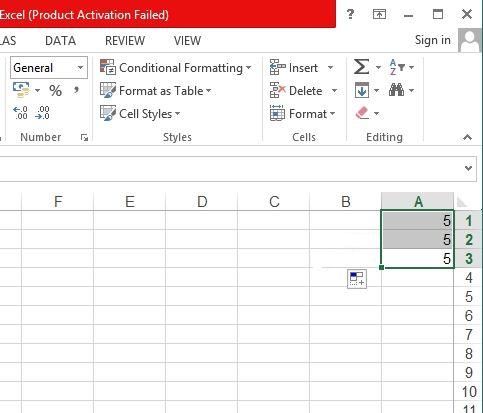The height and width of the screenshot is (413, 483).
Task: Select column E header
Action: 130,202
